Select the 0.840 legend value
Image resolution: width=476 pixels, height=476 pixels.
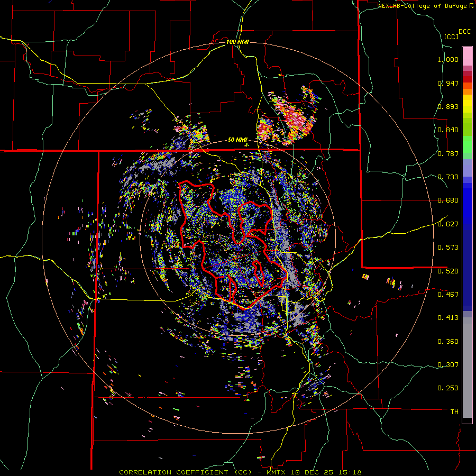pos(448,130)
